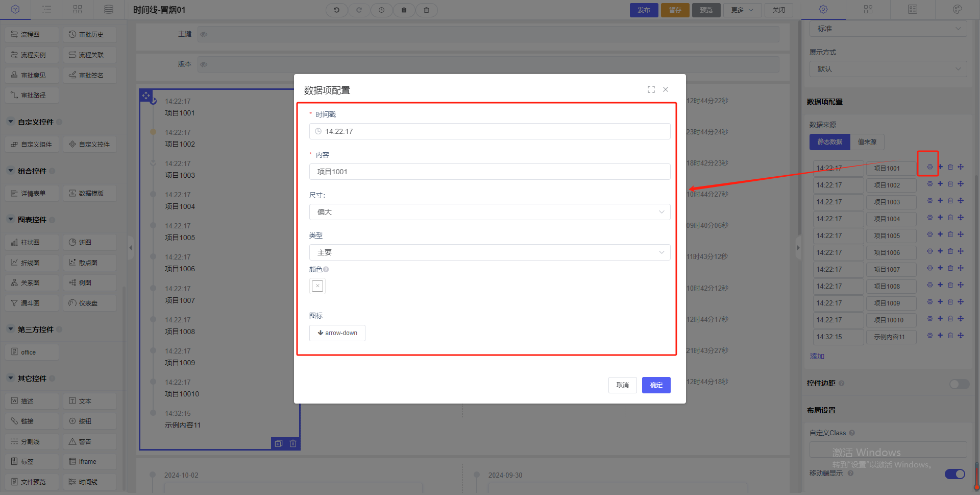Select the 静态数据 tab

[829, 142]
